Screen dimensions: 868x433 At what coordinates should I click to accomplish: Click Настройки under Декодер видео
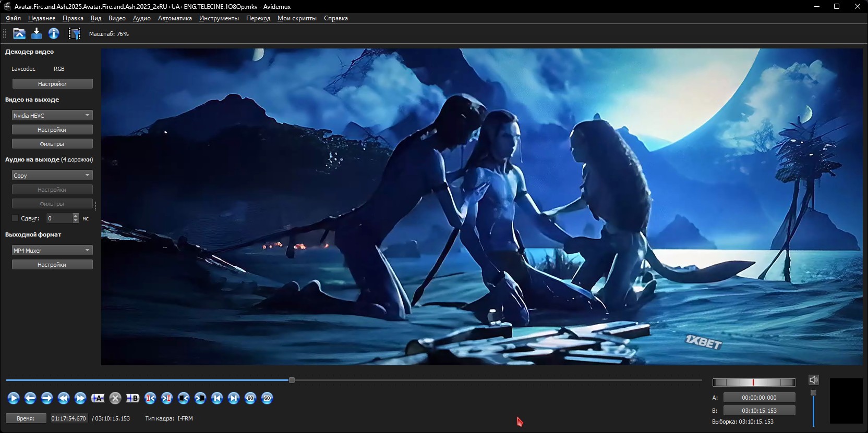(x=52, y=83)
